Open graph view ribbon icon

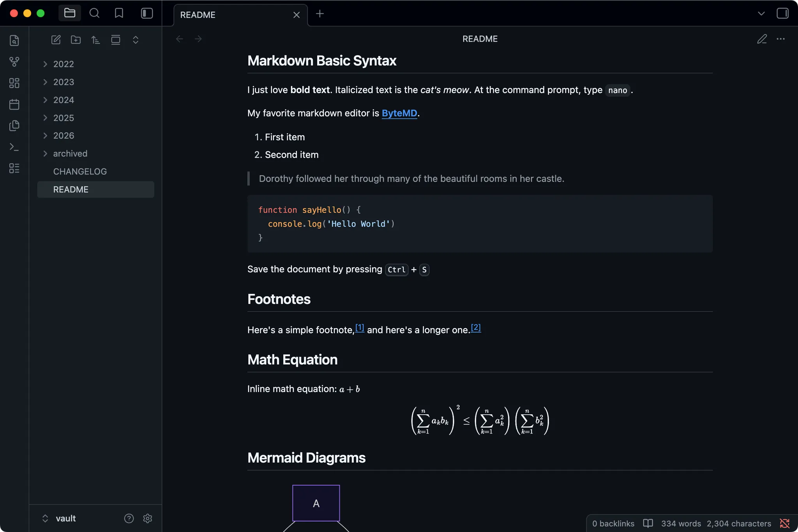(x=14, y=62)
